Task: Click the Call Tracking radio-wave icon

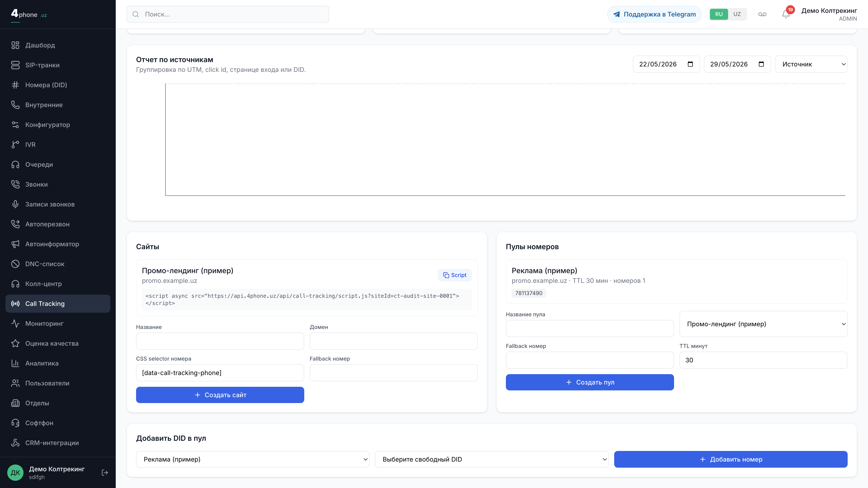Action: coord(15,303)
